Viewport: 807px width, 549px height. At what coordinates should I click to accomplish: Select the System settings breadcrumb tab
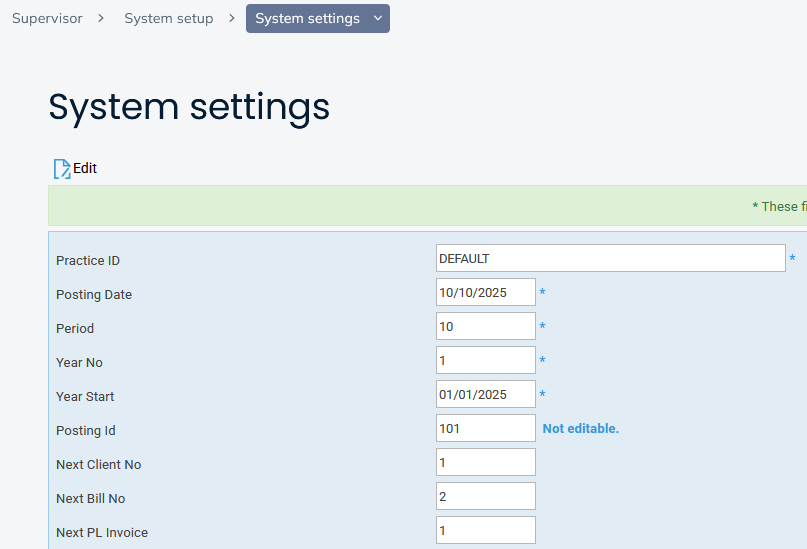(x=307, y=18)
